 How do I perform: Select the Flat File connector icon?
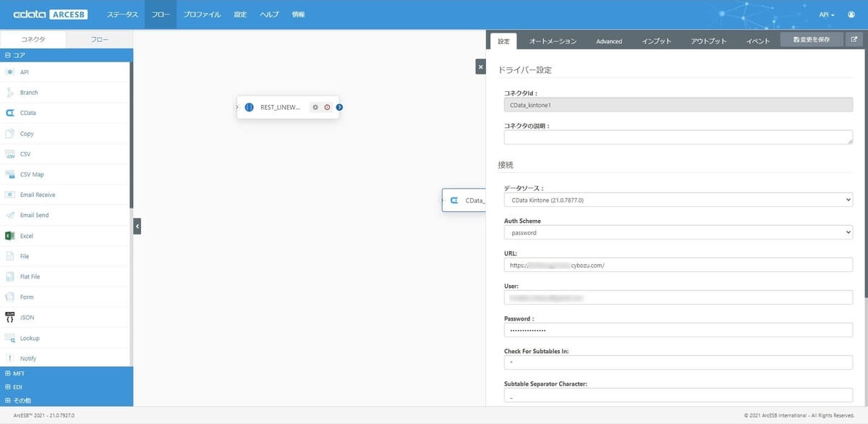pyautogui.click(x=10, y=276)
